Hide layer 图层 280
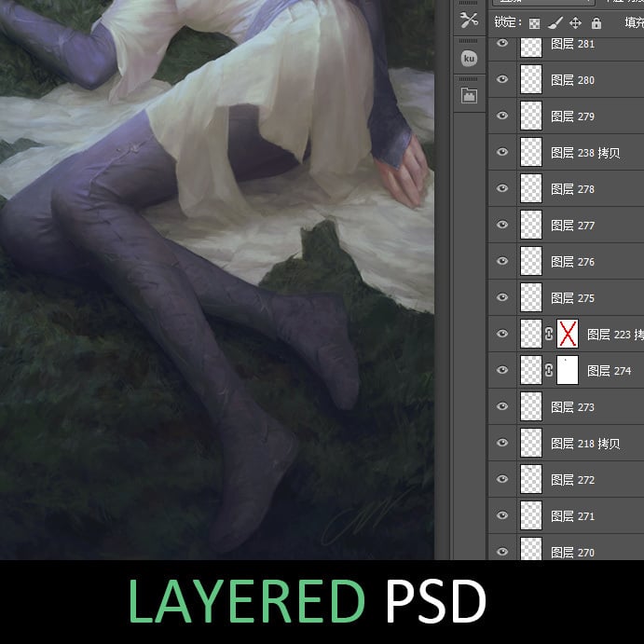Viewport: 644px width, 644px height. [x=502, y=79]
